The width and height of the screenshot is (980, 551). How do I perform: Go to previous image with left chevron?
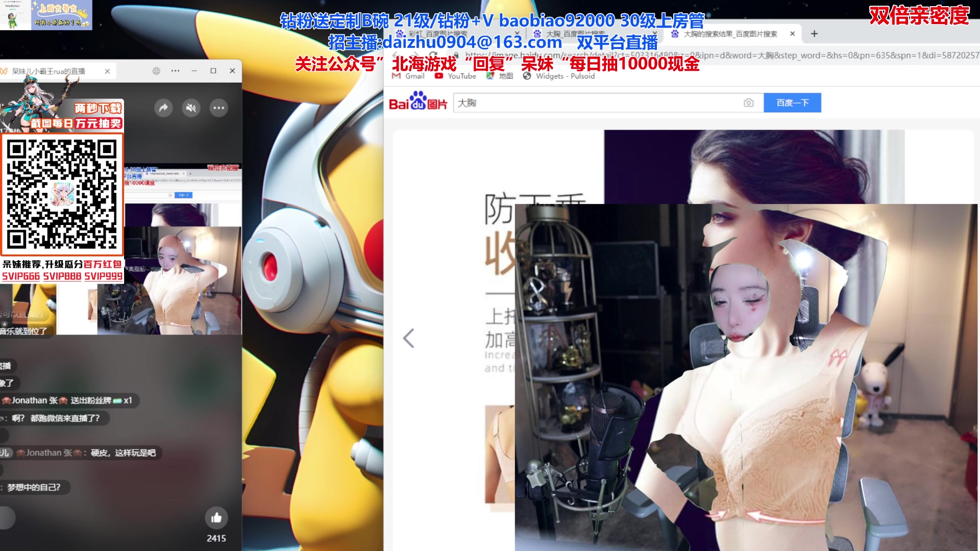pos(408,338)
